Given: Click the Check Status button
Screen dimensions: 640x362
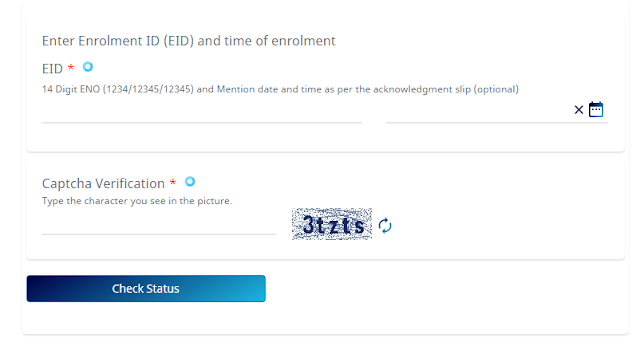Looking at the screenshot, I should click(146, 289).
